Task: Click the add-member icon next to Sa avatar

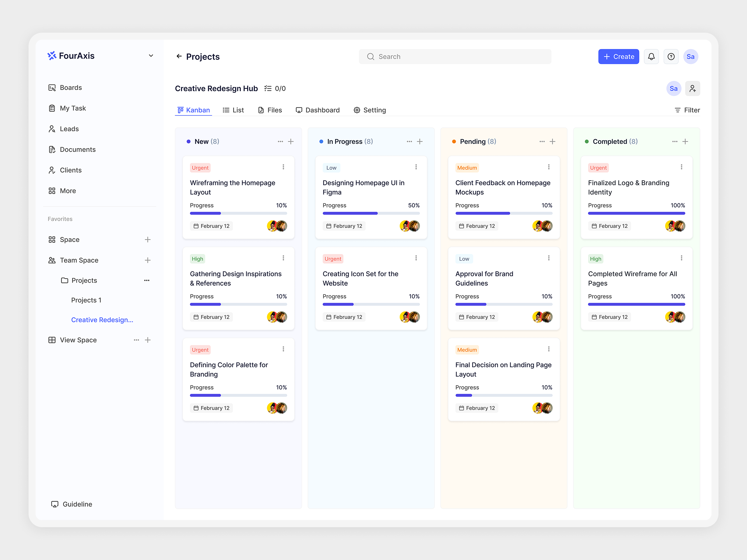Action: click(693, 88)
